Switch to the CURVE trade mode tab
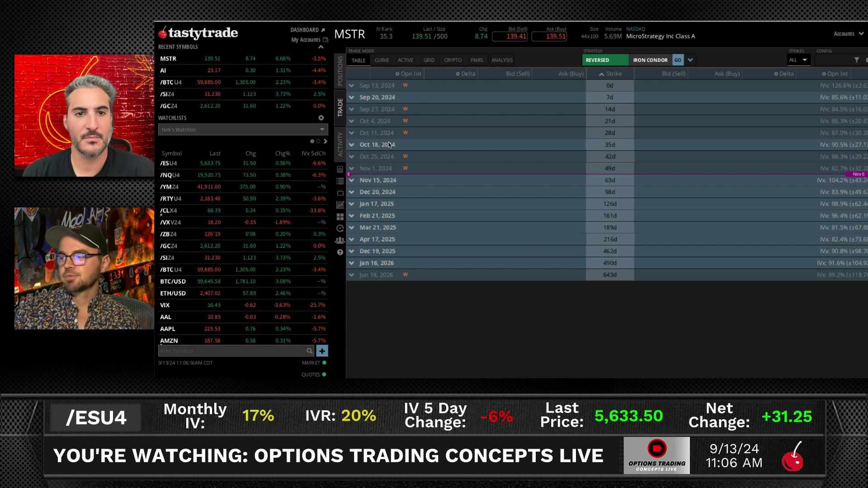The width and height of the screenshot is (868, 488). point(382,60)
